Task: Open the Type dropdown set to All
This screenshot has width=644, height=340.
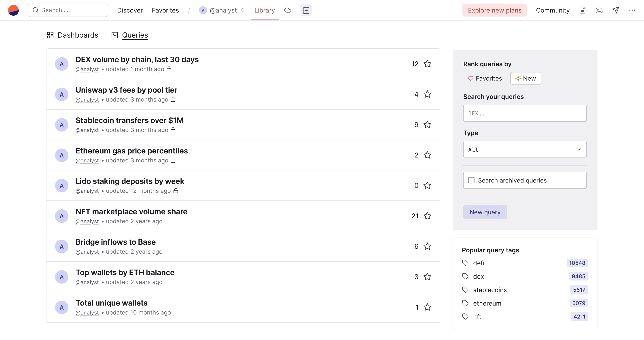Action: coord(525,149)
